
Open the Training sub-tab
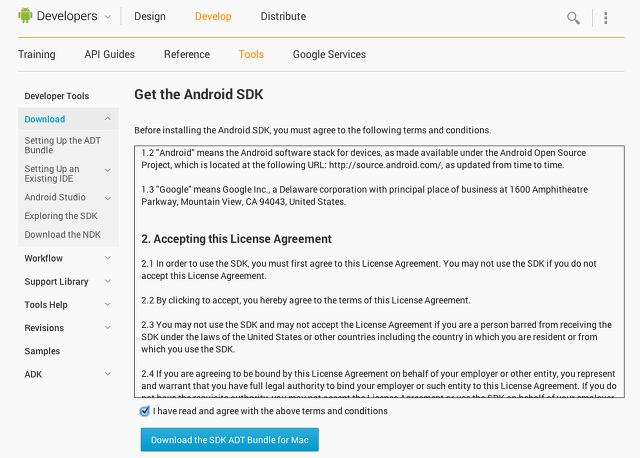[x=37, y=54]
